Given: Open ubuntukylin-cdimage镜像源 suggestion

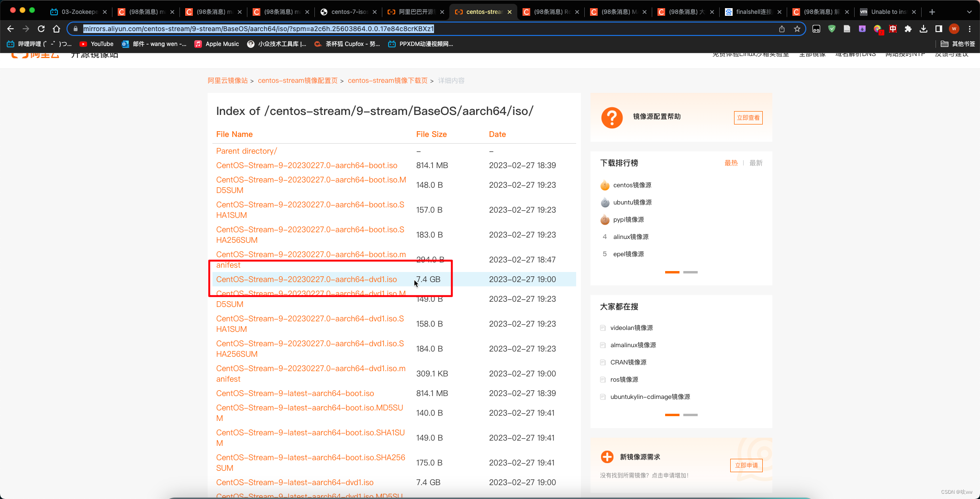Looking at the screenshot, I should point(650,397).
